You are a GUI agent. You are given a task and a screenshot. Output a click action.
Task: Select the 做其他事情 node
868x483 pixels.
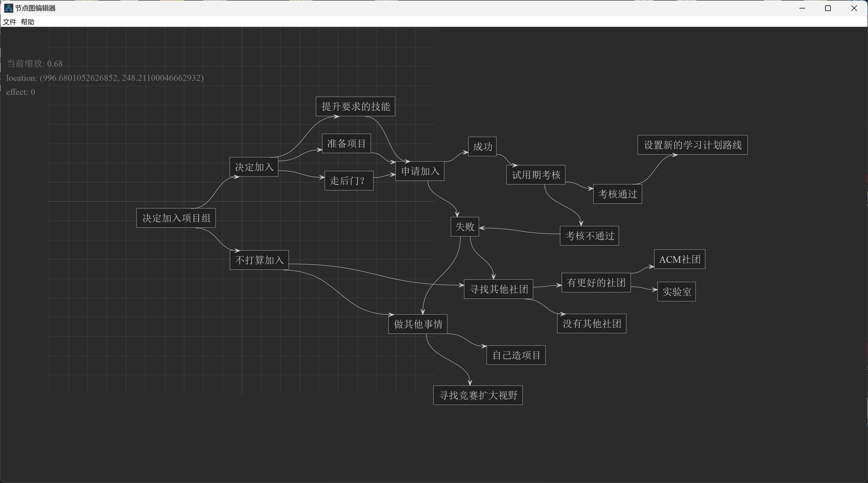click(418, 324)
